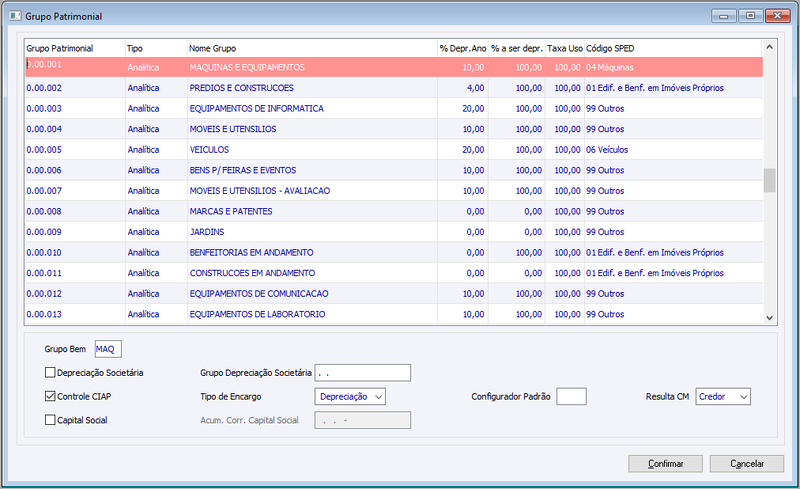Screen dimensions: 800x489
Task: Select row EQUIPAMENTOS DE INFORMATICA
Action: click(394, 108)
